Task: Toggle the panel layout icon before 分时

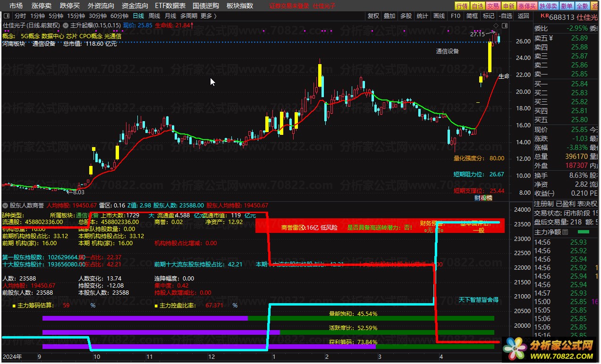Action: (x=6, y=16)
